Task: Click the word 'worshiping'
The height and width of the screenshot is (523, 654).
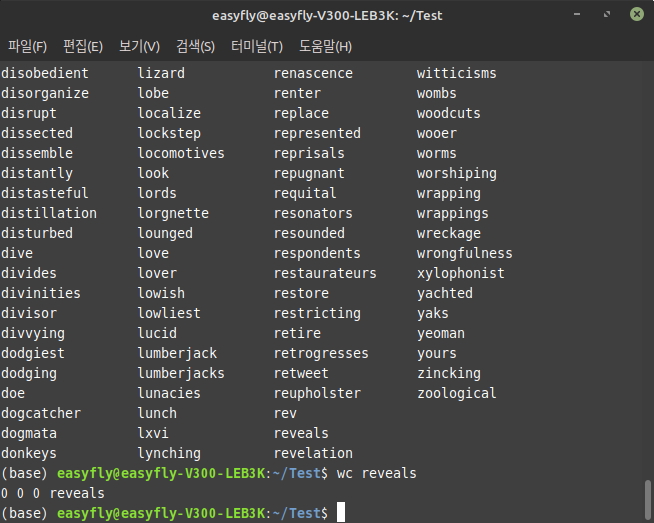Action: [457, 173]
